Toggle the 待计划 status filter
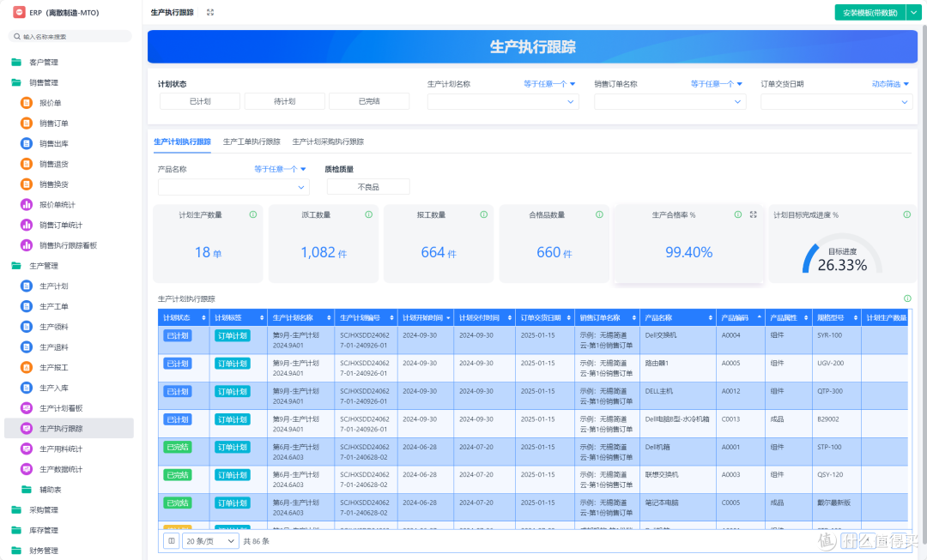This screenshot has height=560, width=927. pos(284,101)
